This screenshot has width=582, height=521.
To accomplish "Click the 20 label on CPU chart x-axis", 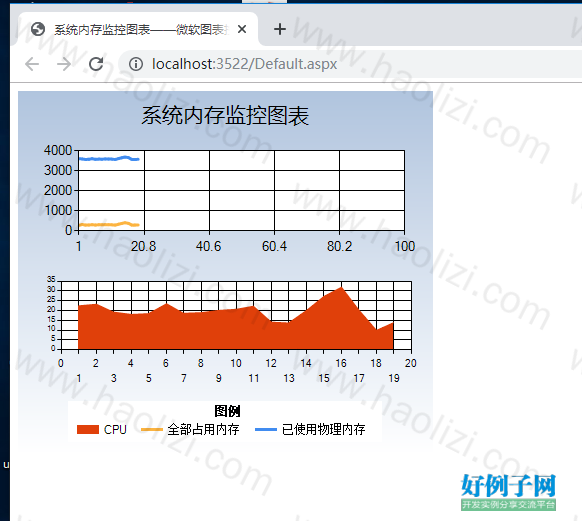I will [x=411, y=363].
